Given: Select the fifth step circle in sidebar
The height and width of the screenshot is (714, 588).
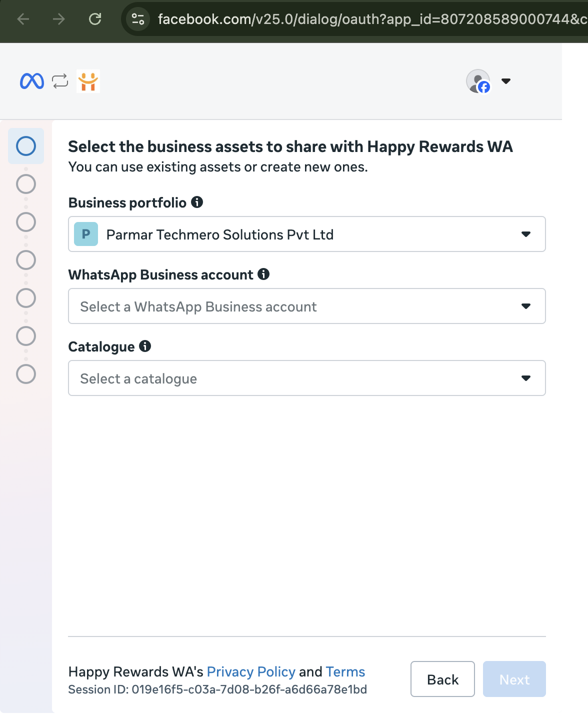Looking at the screenshot, I should click(26, 298).
